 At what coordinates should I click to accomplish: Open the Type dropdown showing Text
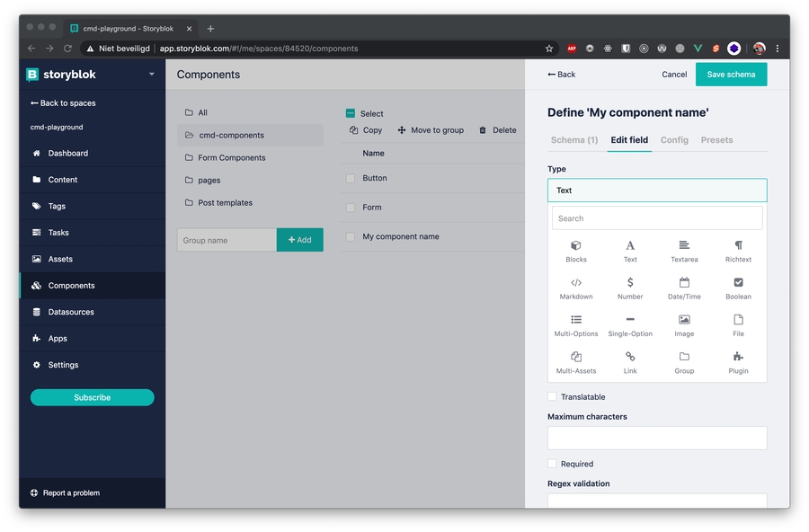(657, 191)
